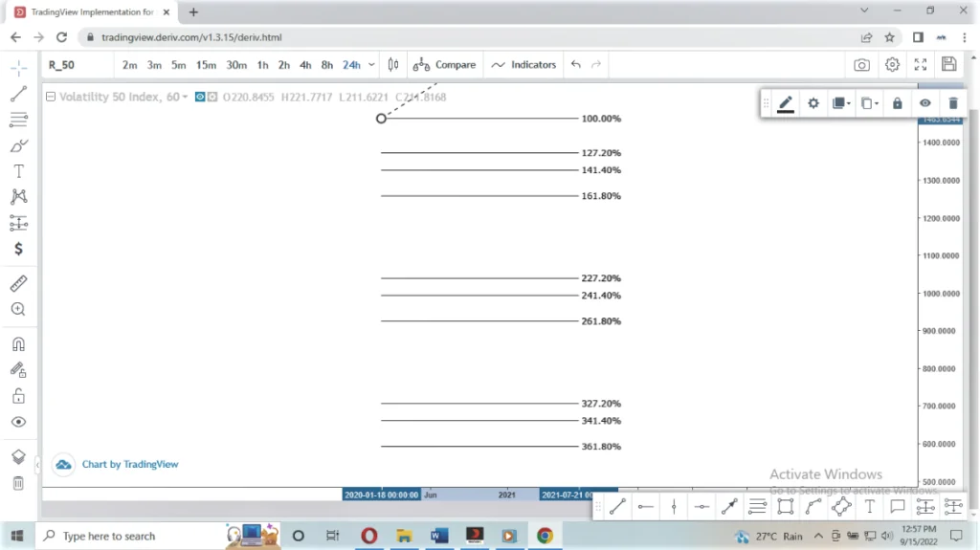Enter fullscreen mode
Screen dimensions: 980x550
[x=921, y=64]
